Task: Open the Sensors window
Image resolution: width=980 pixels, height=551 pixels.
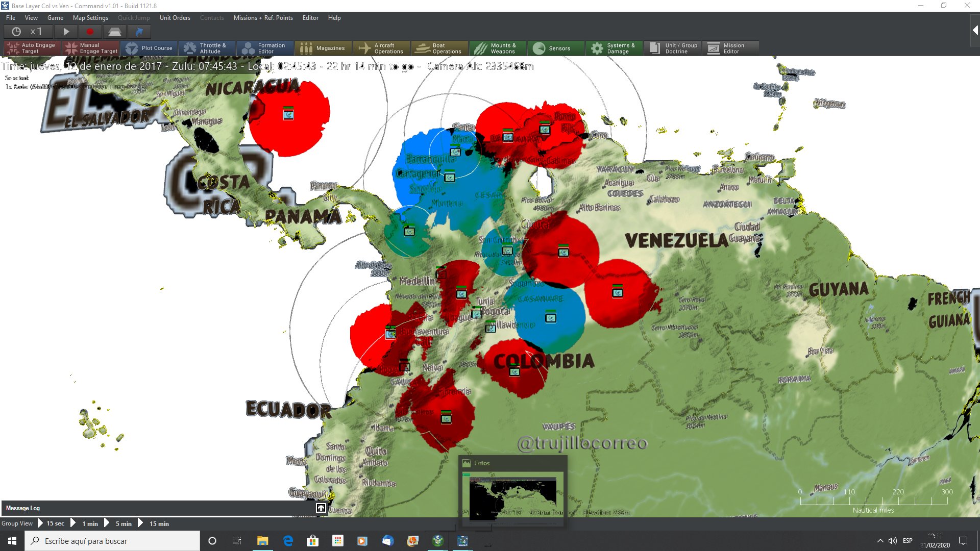Action: (x=557, y=48)
